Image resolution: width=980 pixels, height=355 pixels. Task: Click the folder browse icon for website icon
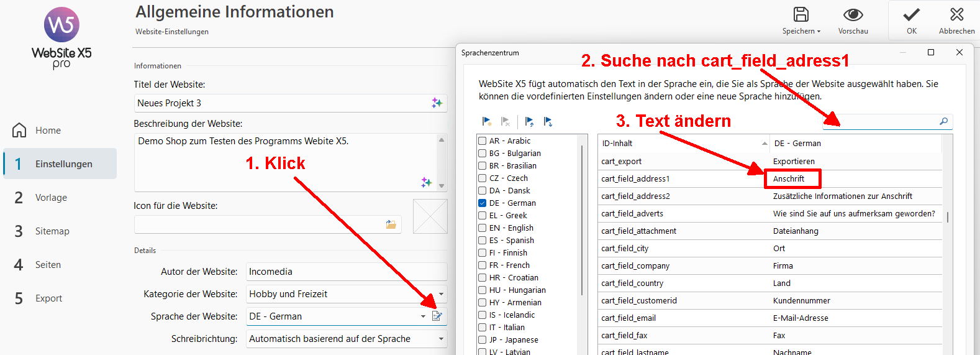coord(391,224)
